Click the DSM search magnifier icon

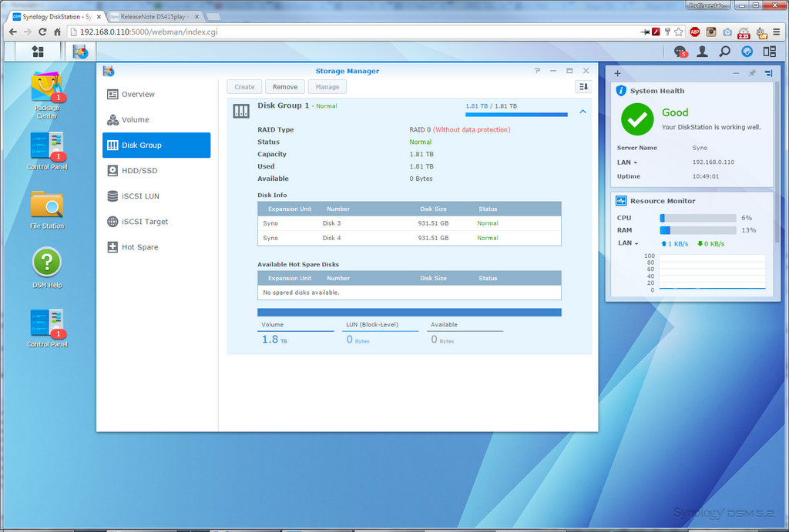724,52
